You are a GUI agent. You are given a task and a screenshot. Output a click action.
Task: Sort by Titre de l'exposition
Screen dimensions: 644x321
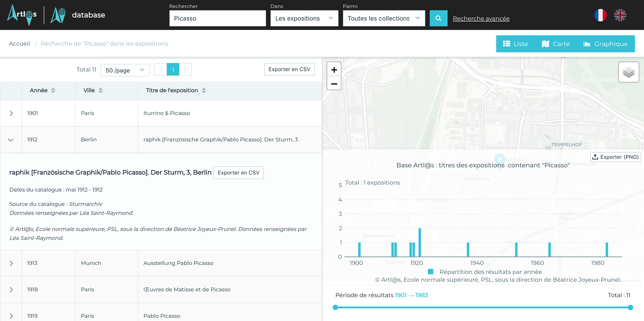click(204, 91)
